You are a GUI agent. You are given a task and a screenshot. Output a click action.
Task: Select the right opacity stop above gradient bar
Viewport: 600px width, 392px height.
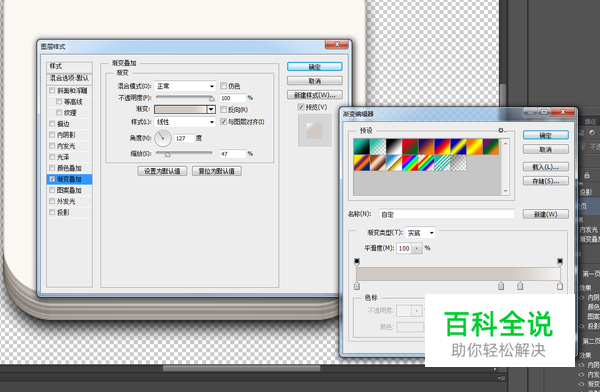click(560, 262)
